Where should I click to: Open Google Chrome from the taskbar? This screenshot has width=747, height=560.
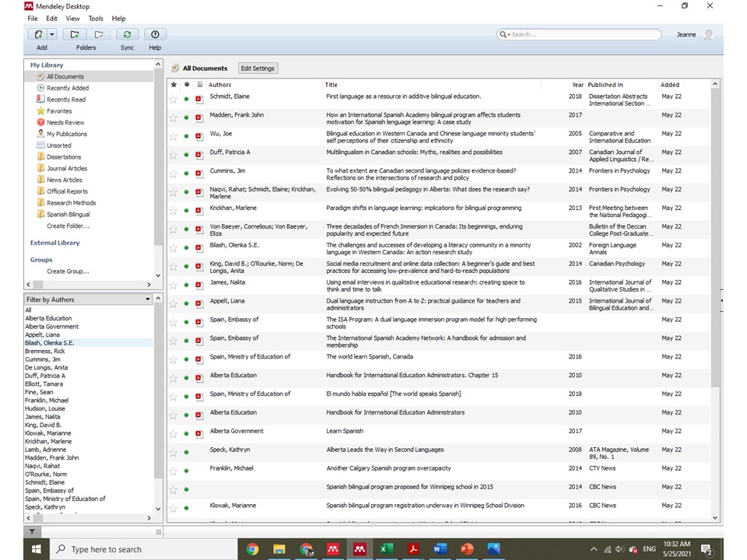(x=252, y=549)
